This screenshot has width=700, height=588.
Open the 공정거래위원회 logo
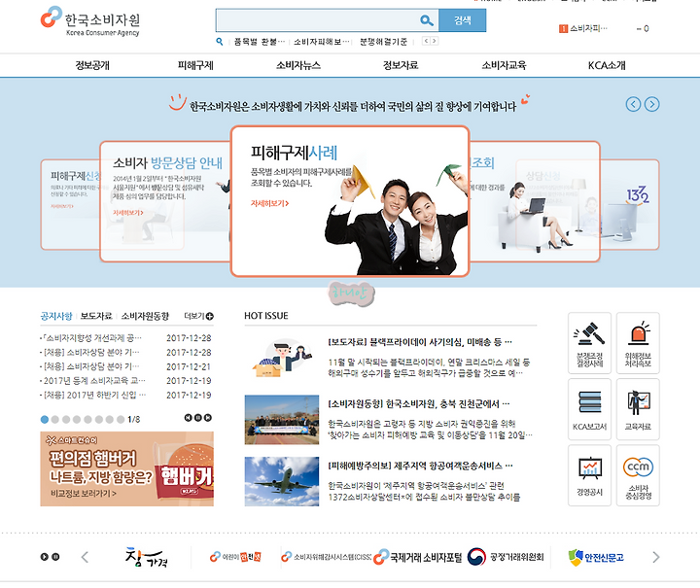pyautogui.click(x=506, y=557)
